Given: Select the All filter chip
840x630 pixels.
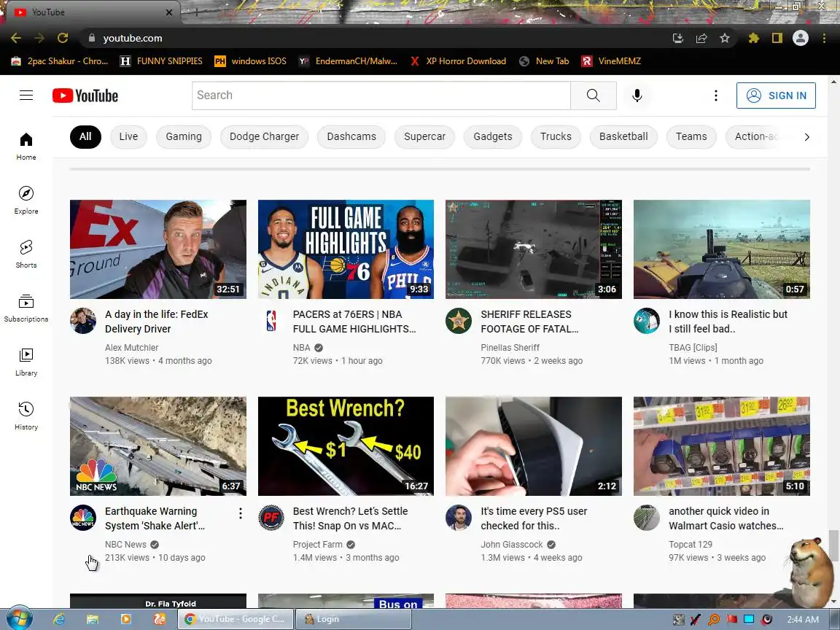Looking at the screenshot, I should [85, 136].
